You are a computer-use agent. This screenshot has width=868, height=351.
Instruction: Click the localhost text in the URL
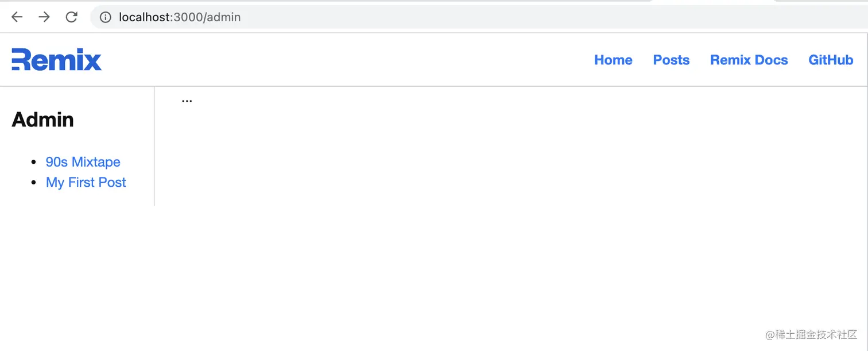(144, 17)
